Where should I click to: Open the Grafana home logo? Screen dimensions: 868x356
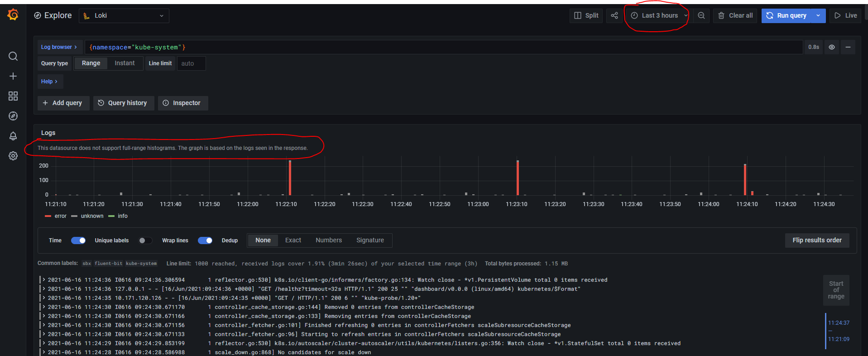(x=13, y=15)
